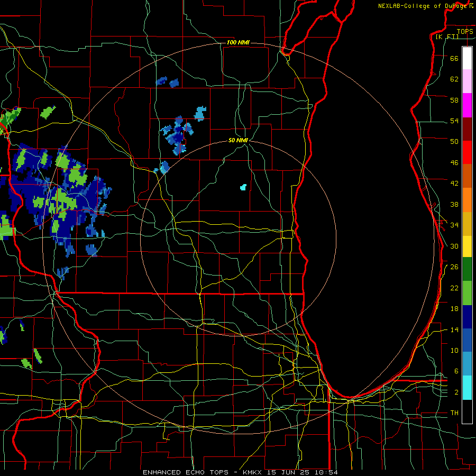Click the 58 value on the legend
Viewport: 476px width, 476px height.
[454, 100]
